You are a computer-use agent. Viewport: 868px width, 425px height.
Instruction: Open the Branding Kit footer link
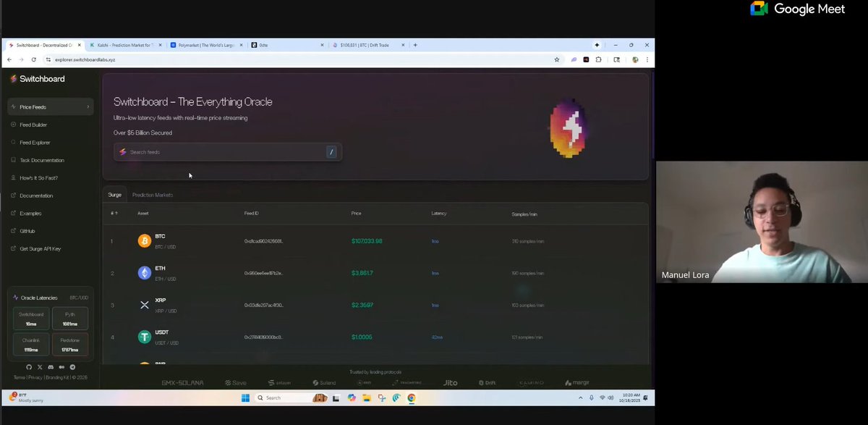tap(56, 377)
